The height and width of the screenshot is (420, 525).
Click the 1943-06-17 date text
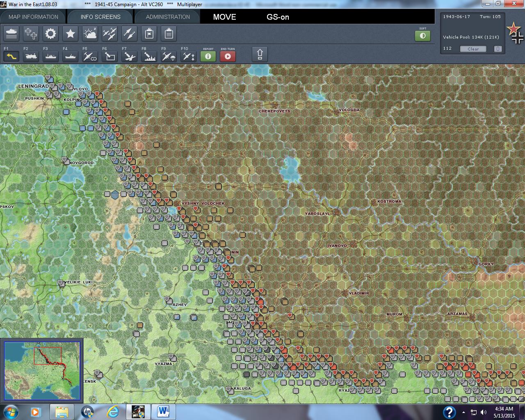click(457, 17)
